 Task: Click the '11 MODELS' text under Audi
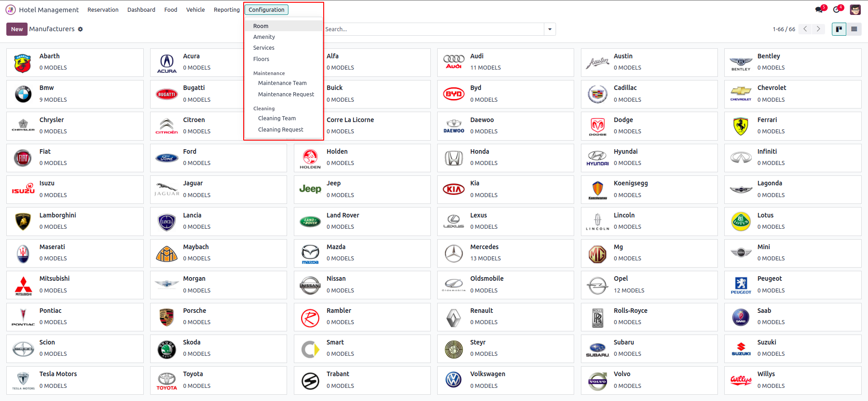pos(486,68)
